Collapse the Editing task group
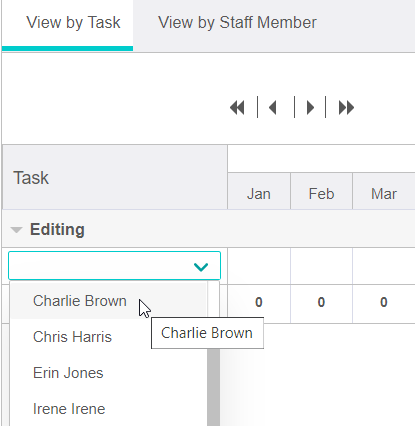 [x=16, y=230]
